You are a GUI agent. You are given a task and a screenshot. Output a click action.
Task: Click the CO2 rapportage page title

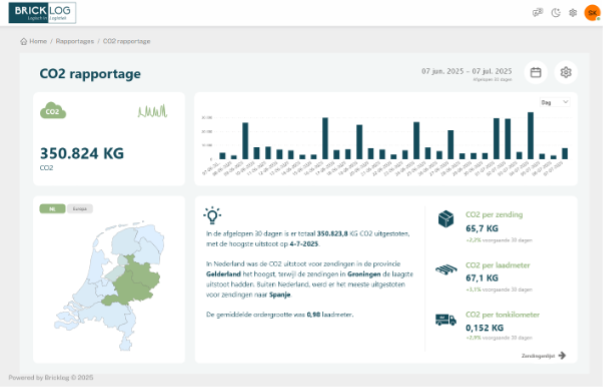pos(90,74)
